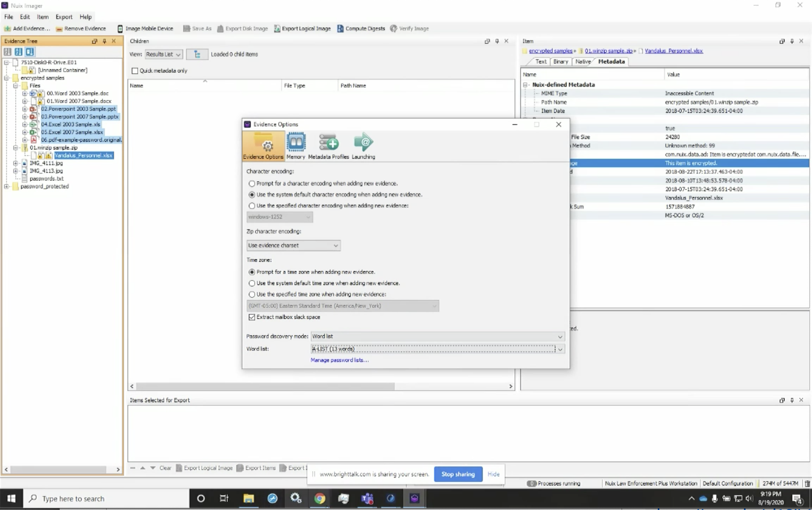Enable prompting for character encoding when adding evidence

coord(252,184)
